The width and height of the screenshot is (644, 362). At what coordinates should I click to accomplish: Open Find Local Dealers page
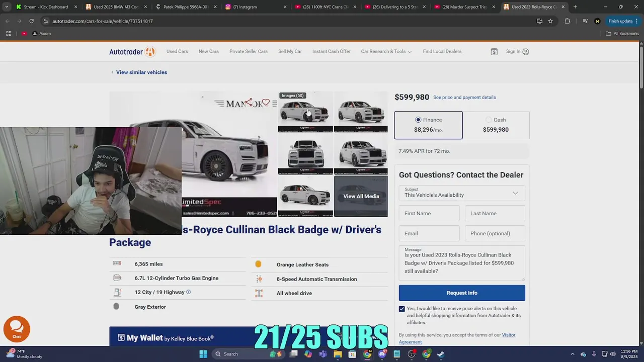(x=442, y=51)
